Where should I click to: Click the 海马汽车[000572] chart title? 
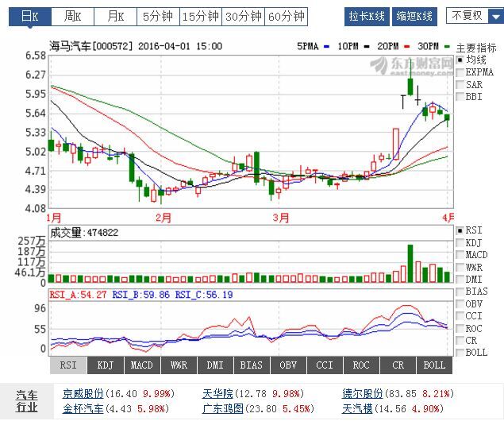tap(91, 46)
